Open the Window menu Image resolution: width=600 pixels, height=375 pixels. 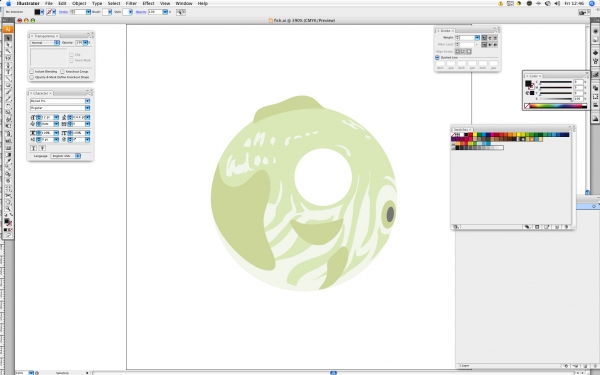click(184, 3)
